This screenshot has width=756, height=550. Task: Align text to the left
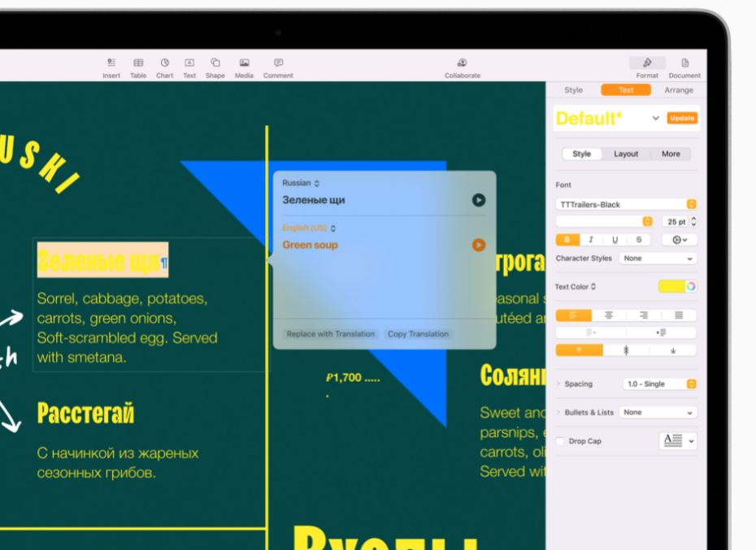574,315
